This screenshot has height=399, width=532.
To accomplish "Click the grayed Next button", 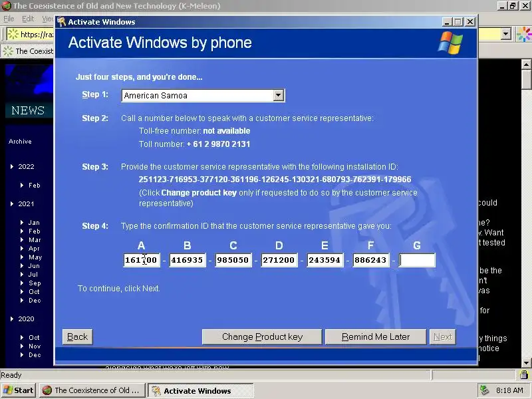I will click(x=442, y=337).
